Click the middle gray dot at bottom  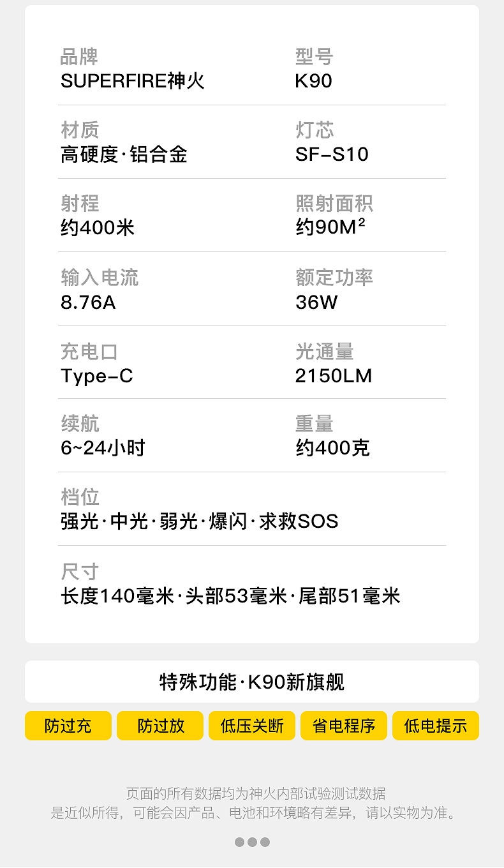tap(252, 842)
